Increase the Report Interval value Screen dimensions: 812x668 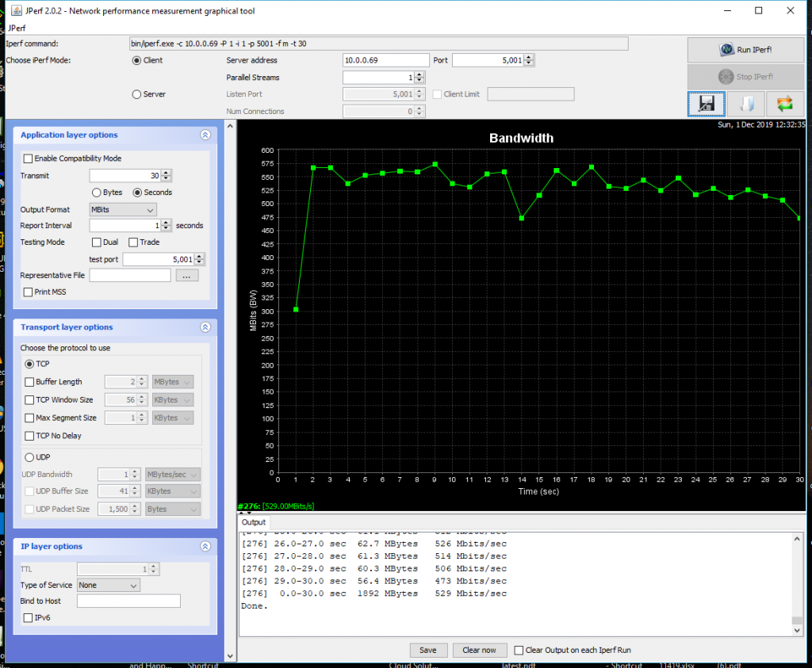pos(166,223)
